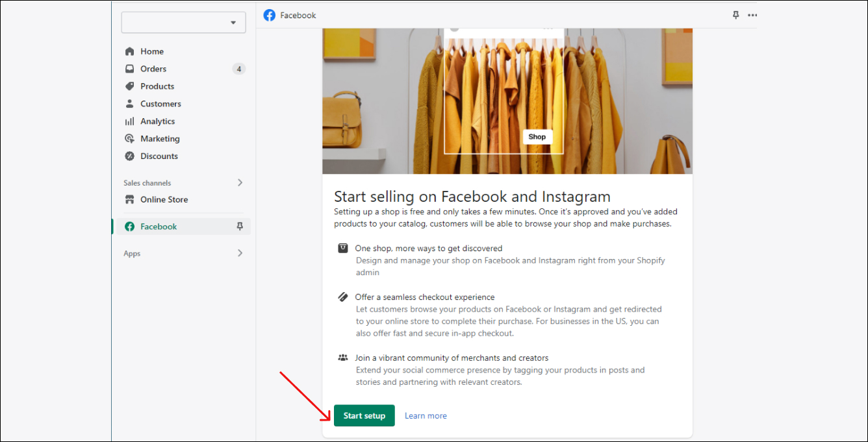This screenshot has width=868, height=442.
Task: Expand the Sales channels chevron
Action: point(240,183)
